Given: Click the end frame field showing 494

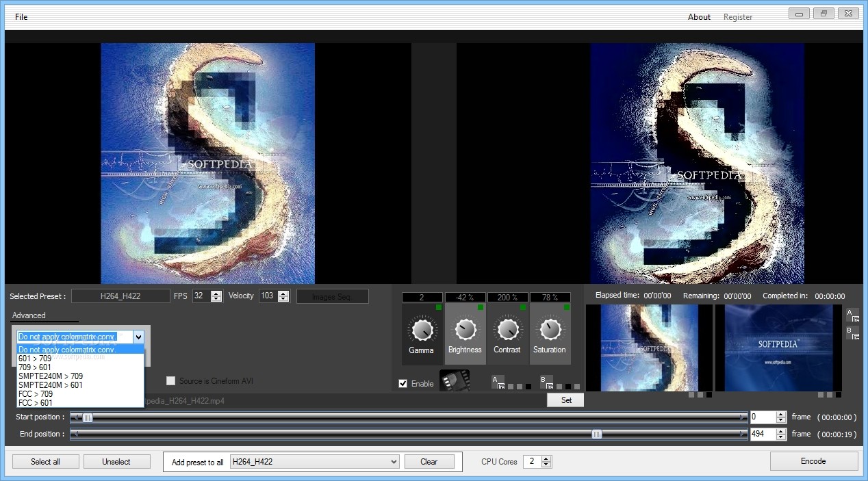Looking at the screenshot, I should pos(763,434).
